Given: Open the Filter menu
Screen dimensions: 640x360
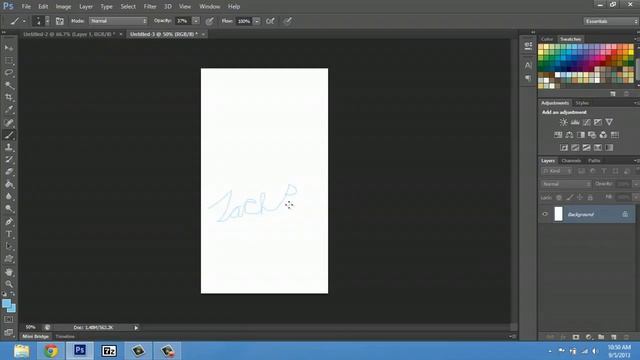Looking at the screenshot, I should (150, 7).
